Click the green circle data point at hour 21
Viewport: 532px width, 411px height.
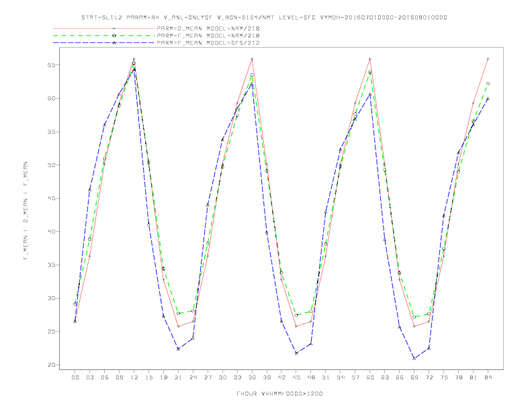tap(178, 314)
